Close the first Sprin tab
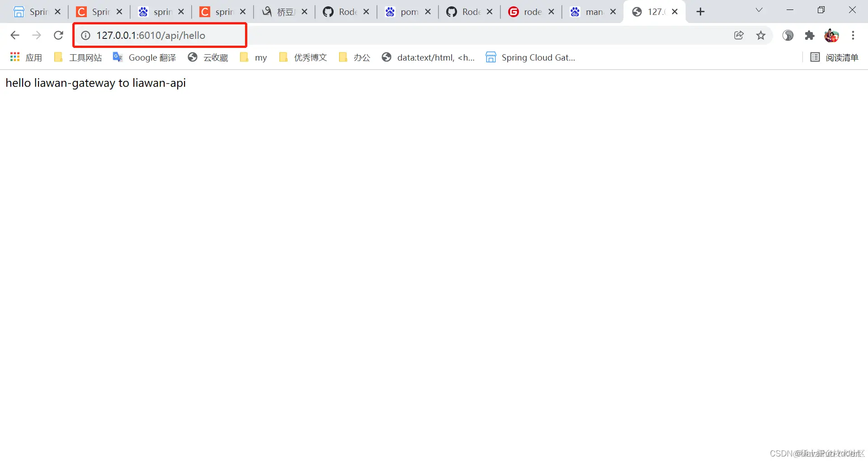The image size is (868, 461). (x=57, y=12)
